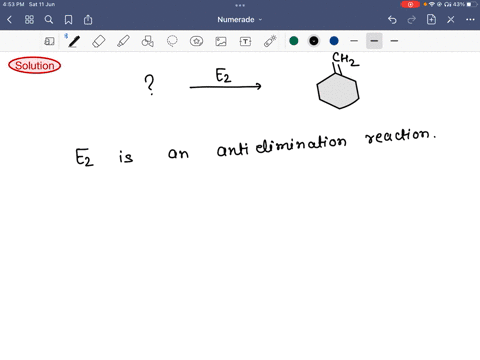Select the thickest stroke width
The height and width of the screenshot is (360, 480).
pyautogui.click(x=394, y=41)
